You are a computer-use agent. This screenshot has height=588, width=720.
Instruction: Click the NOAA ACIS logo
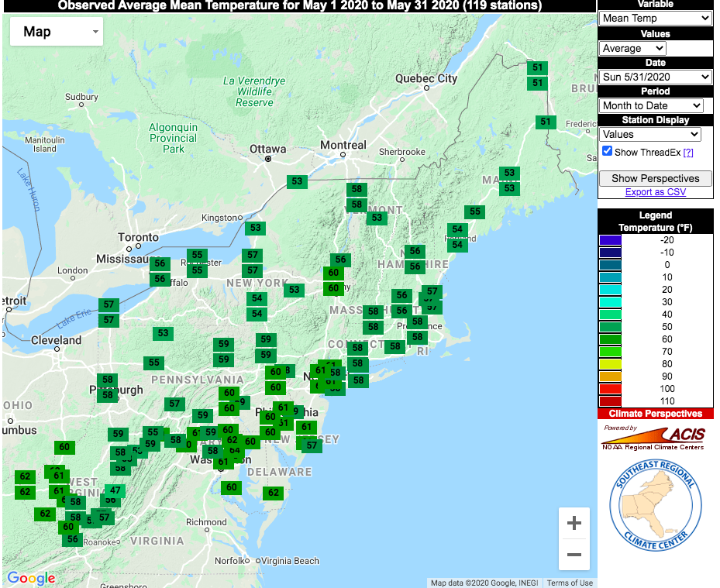(655, 437)
